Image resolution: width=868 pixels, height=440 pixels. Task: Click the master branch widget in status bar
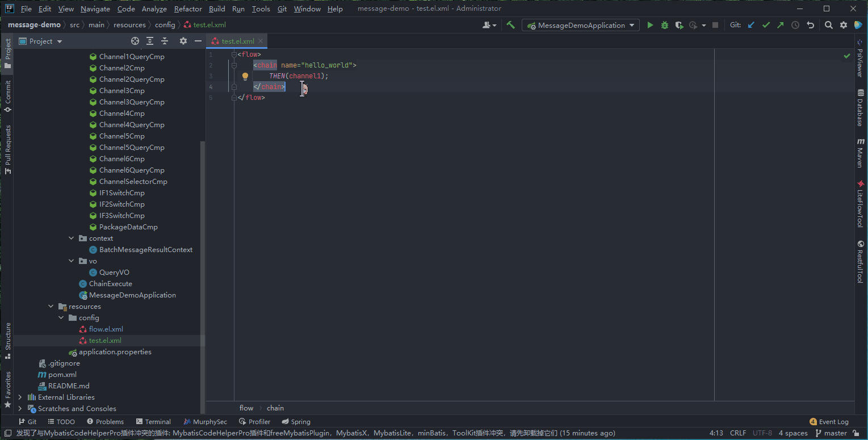tap(835, 433)
